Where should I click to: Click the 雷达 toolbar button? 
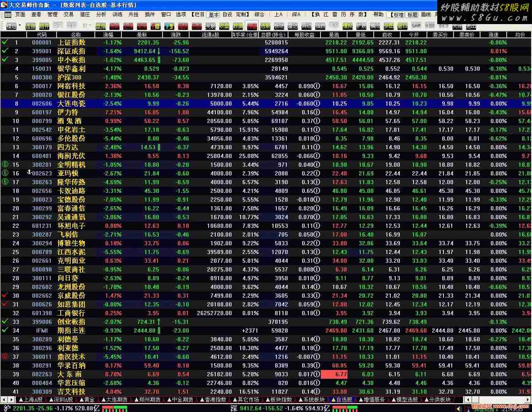pos(293,26)
